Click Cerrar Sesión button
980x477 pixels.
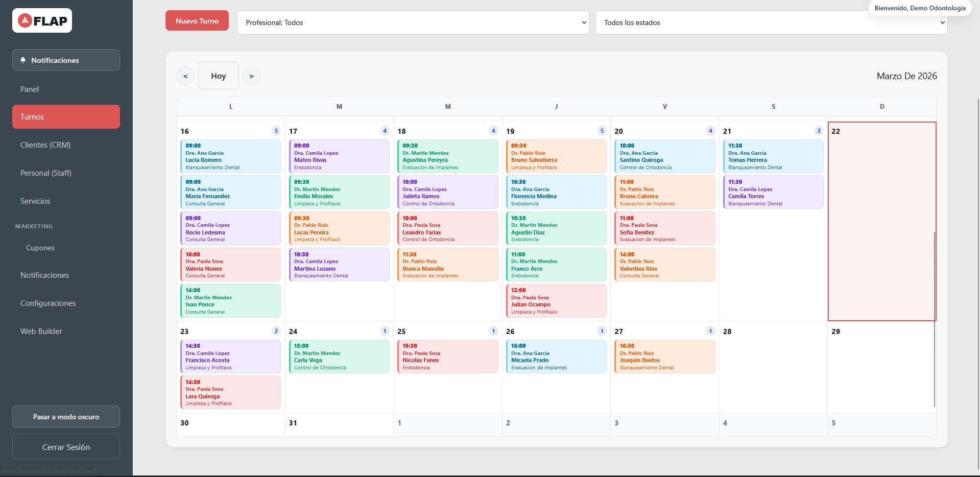[x=66, y=447]
